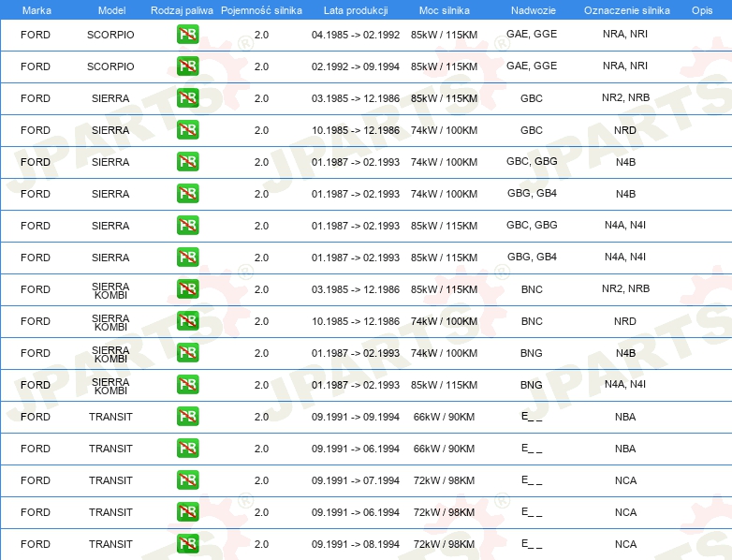Click the Lata produkcji column header
This screenshot has width=732, height=560.
(x=356, y=10)
